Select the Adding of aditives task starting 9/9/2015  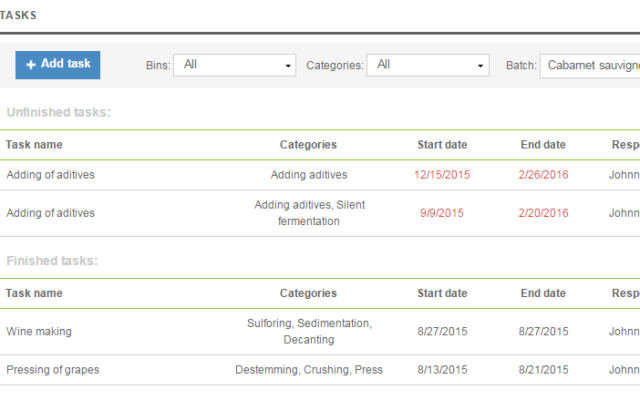[50, 213]
